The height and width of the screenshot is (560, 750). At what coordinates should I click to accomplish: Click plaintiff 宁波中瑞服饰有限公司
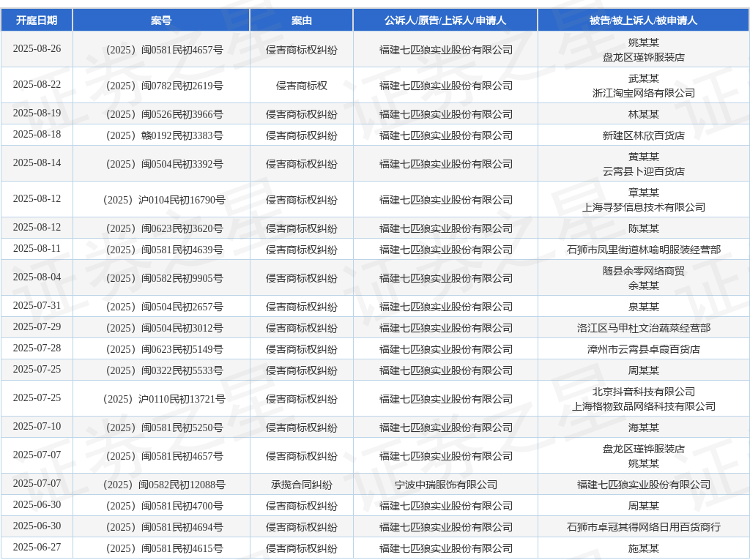446,485
